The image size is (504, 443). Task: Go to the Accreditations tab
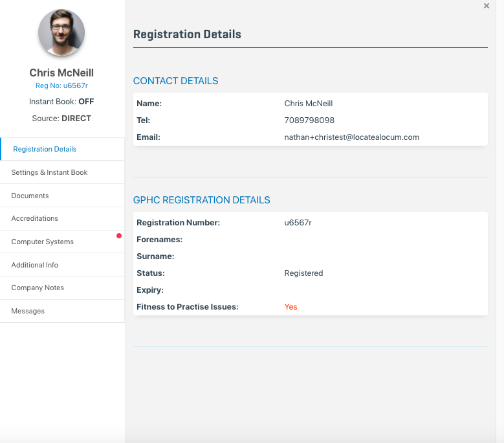34,218
